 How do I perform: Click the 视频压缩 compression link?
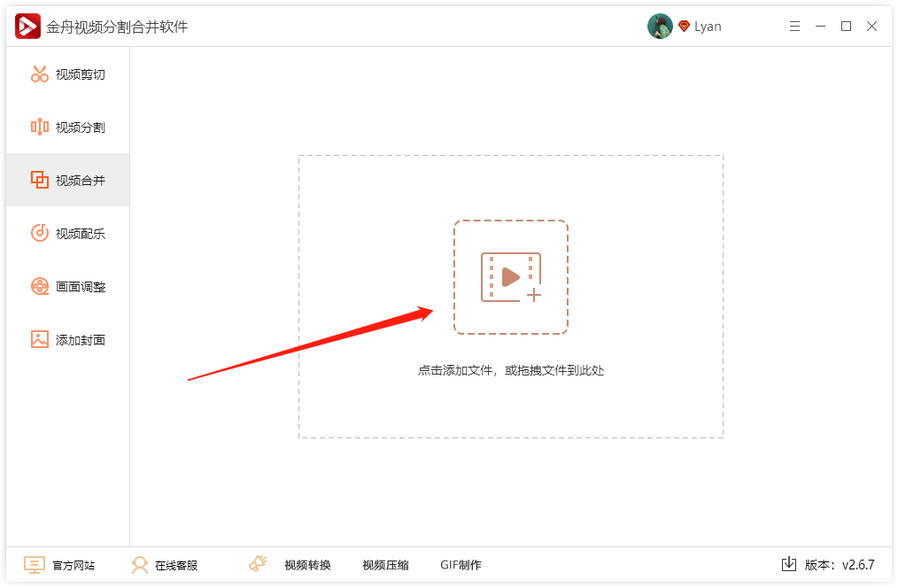pos(384,564)
